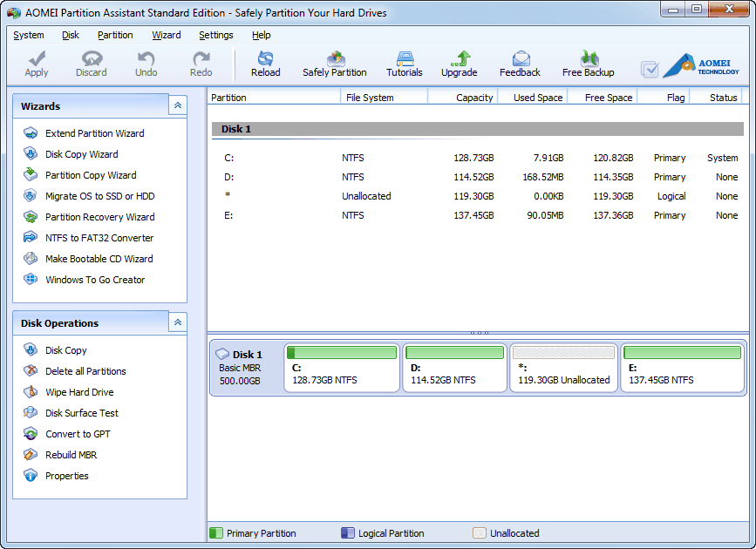Sort by the Capacity column header
The width and height of the screenshot is (756, 549).
(462, 98)
